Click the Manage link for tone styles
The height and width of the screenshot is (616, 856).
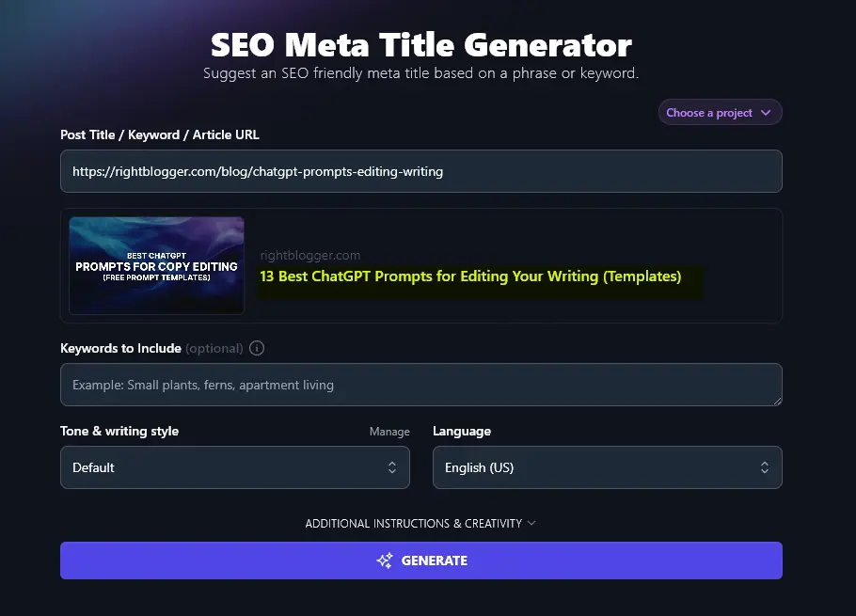coord(389,432)
